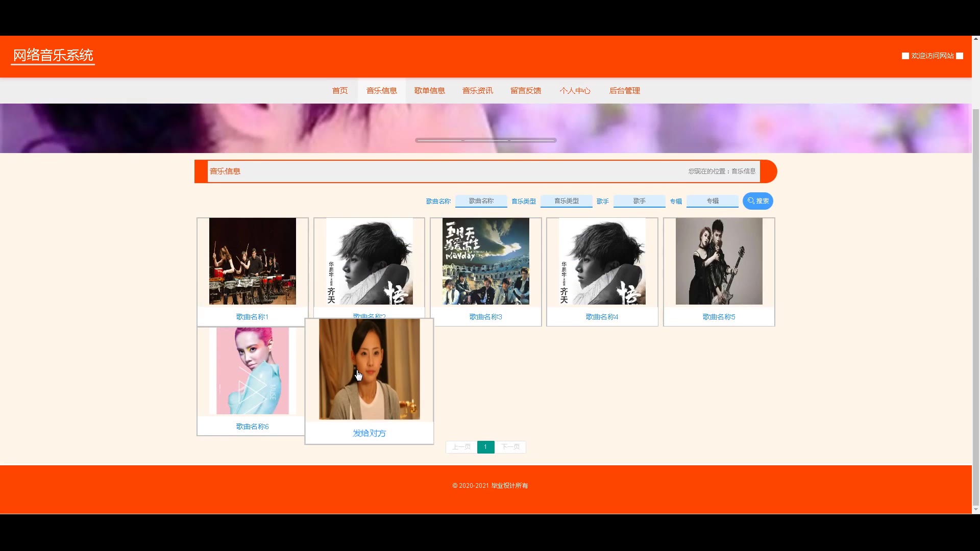Open 音乐资讯 in navigation bar

coord(477,91)
